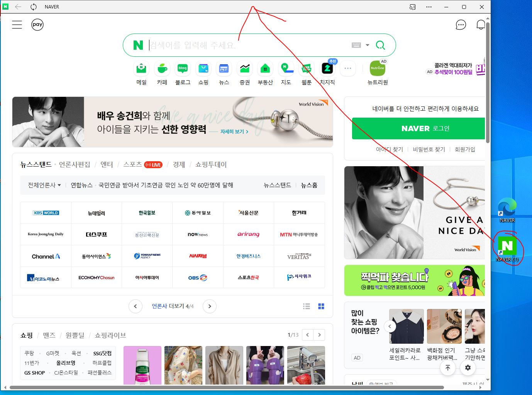Open the 부동산 shortcut icon

(x=265, y=69)
